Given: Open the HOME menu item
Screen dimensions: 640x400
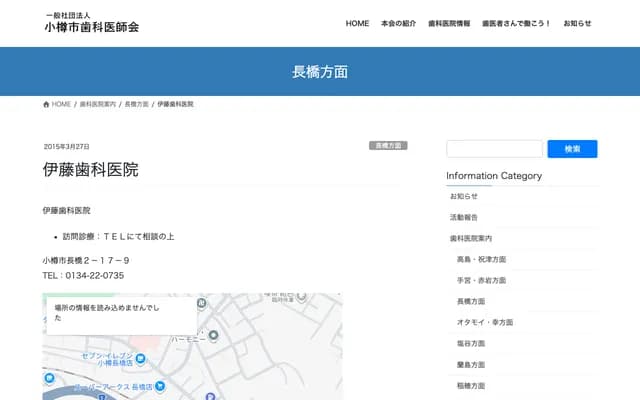Looking at the screenshot, I should point(357,23).
